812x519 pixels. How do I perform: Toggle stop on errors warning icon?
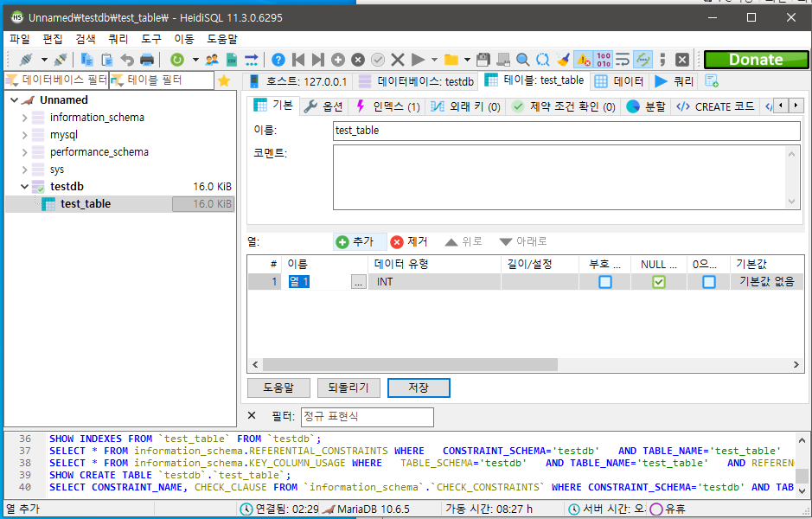click(x=583, y=60)
